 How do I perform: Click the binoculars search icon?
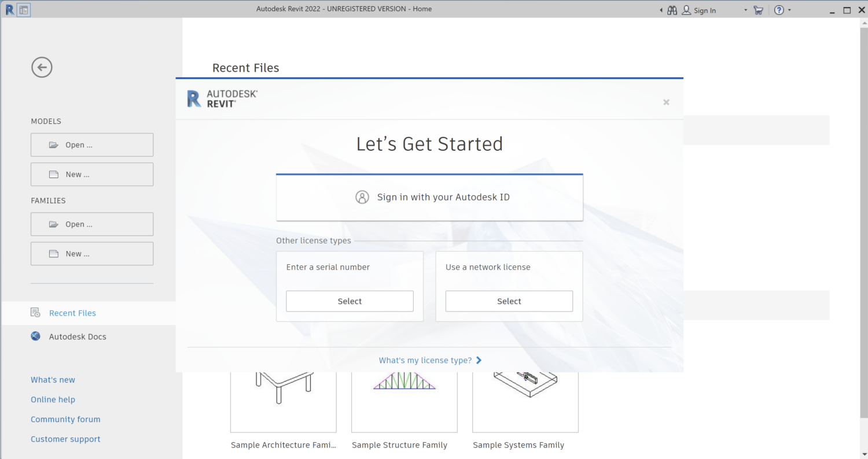pos(672,10)
